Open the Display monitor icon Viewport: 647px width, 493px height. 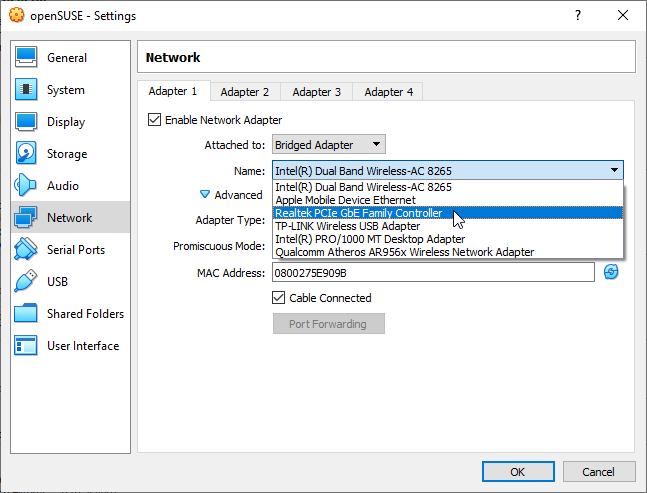27,122
